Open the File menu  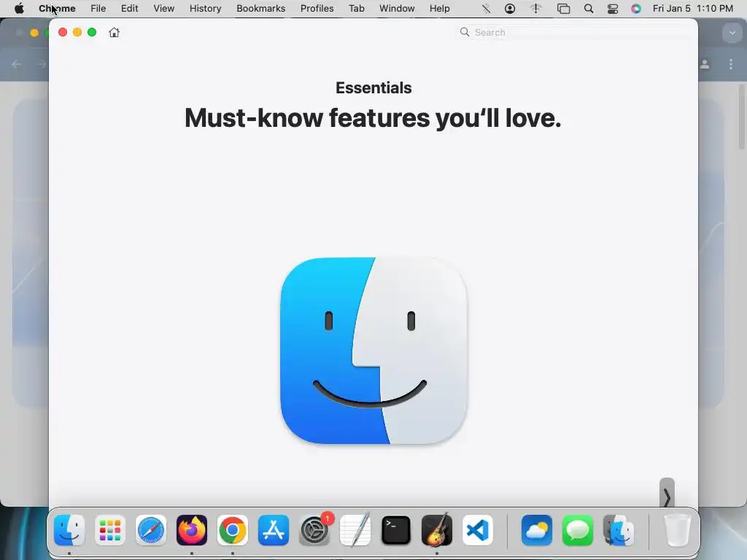[98, 9]
